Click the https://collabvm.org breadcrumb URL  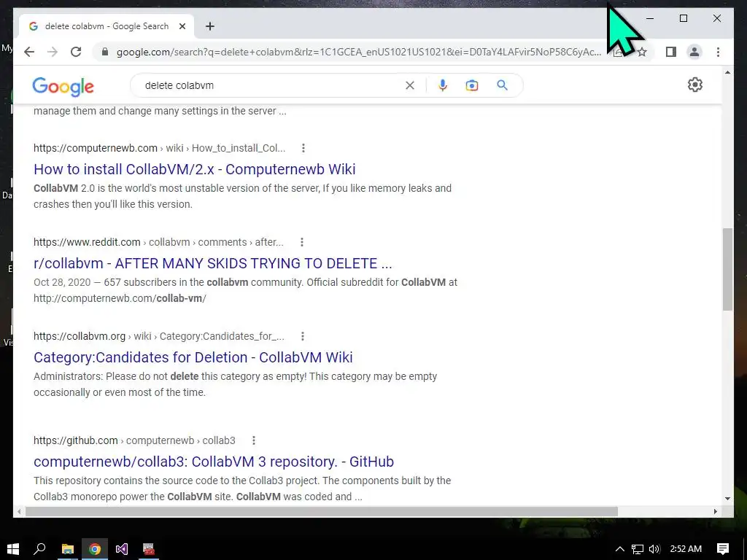point(79,336)
